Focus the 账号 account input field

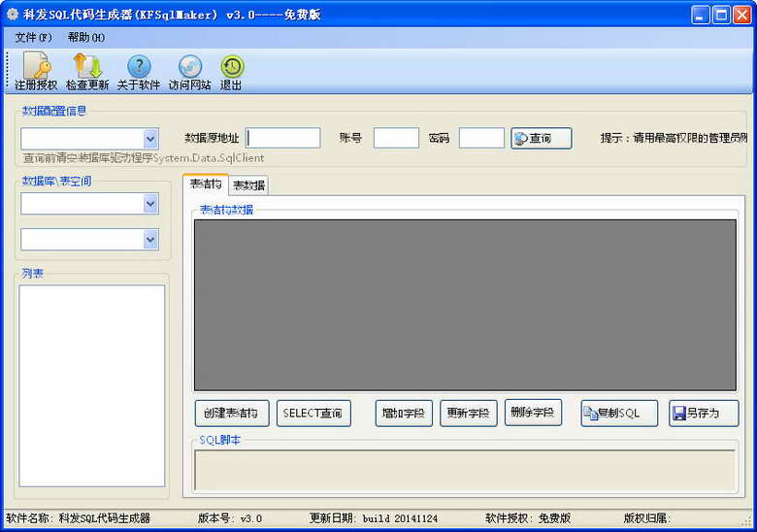396,138
